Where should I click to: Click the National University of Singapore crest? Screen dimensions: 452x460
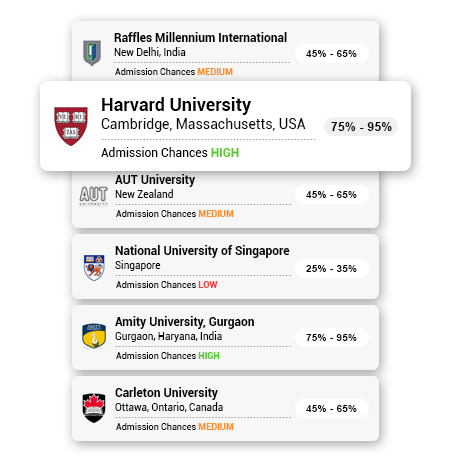point(94,268)
